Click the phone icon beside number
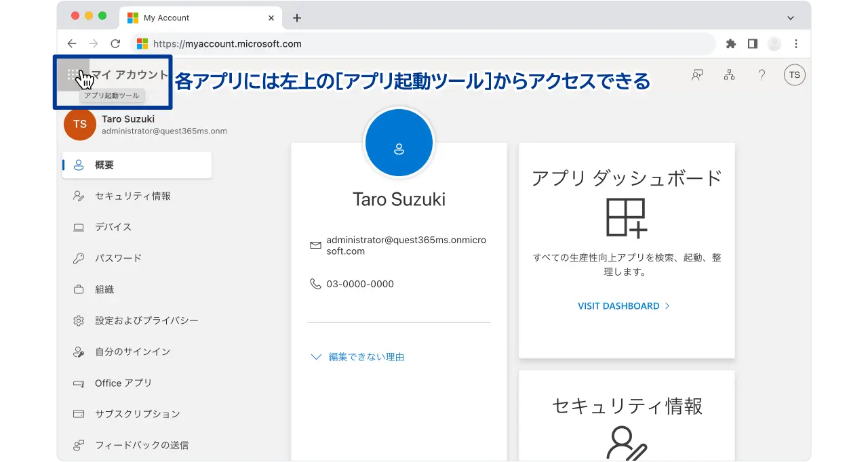Screen dimensions: 868x462 (315, 285)
